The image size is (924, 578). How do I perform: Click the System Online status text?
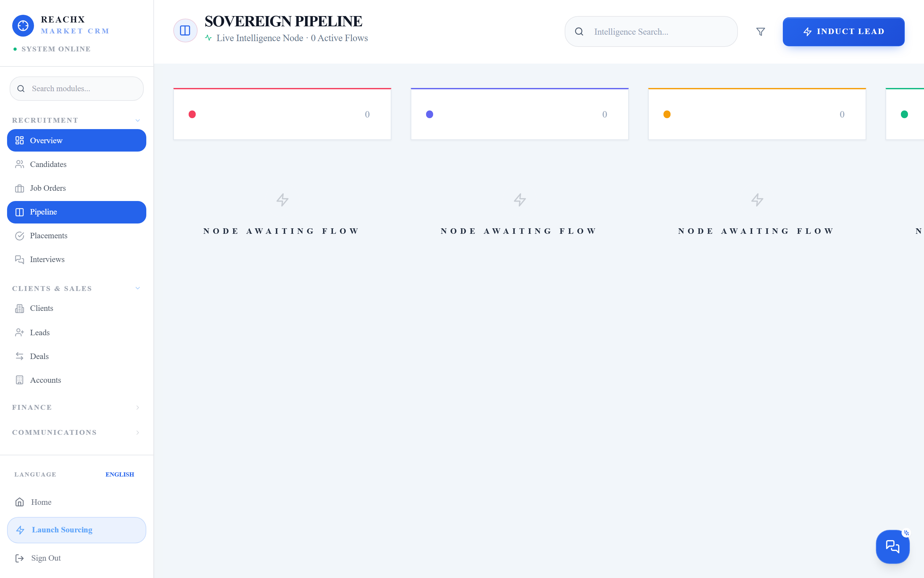[x=56, y=49]
